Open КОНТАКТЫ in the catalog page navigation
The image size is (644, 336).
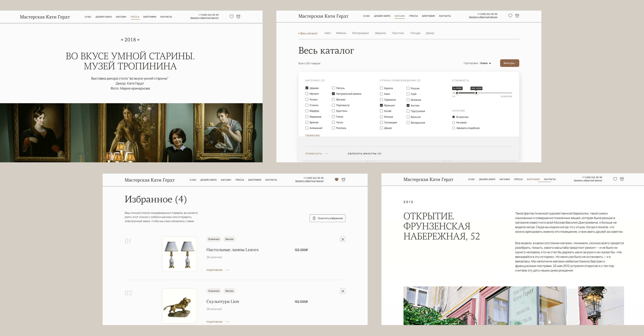[x=445, y=16]
